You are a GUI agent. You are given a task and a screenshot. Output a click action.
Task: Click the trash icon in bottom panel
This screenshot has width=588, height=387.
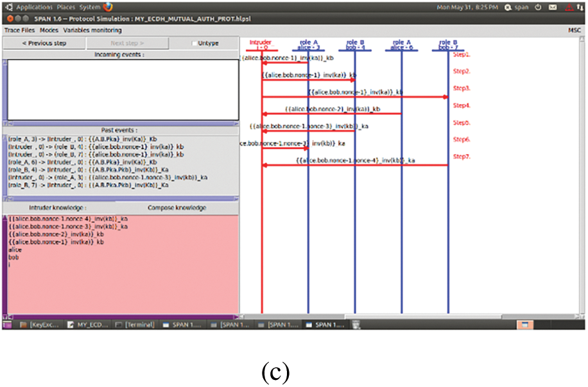point(354,325)
